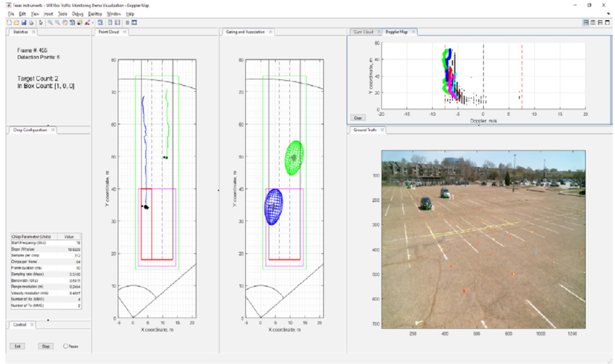615x364 pixels.
Task: Open the Brush tool dropdown arrow
Action: click(93, 23)
